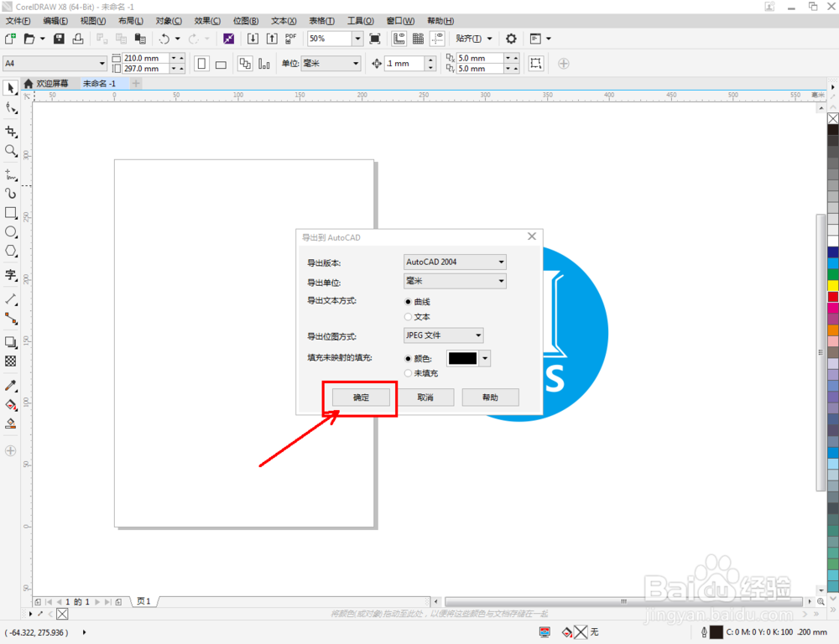Image resolution: width=839 pixels, height=644 pixels.
Task: Open the 编辑(E) menu
Action: click(55, 21)
